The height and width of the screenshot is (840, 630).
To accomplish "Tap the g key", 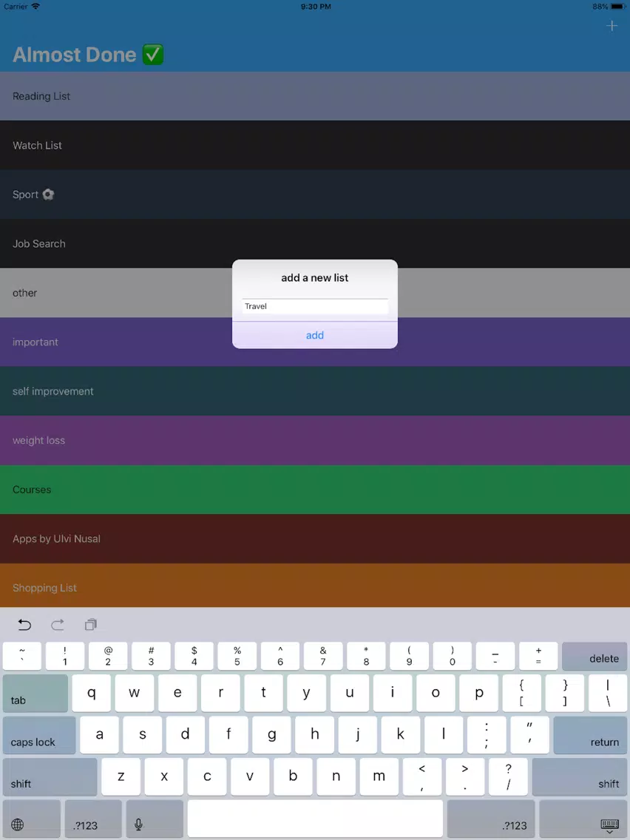I will point(271,735).
